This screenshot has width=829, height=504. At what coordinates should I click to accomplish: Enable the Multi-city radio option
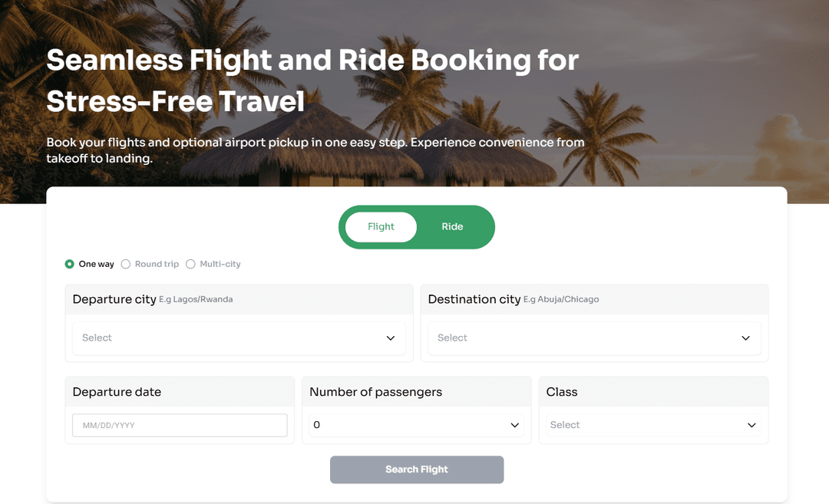click(191, 264)
